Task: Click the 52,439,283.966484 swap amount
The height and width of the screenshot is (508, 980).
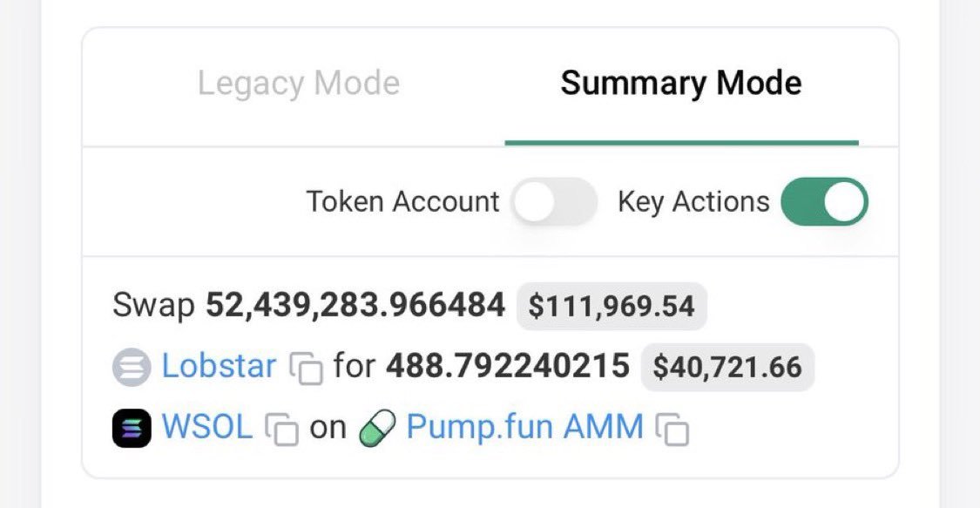Action: [355, 306]
